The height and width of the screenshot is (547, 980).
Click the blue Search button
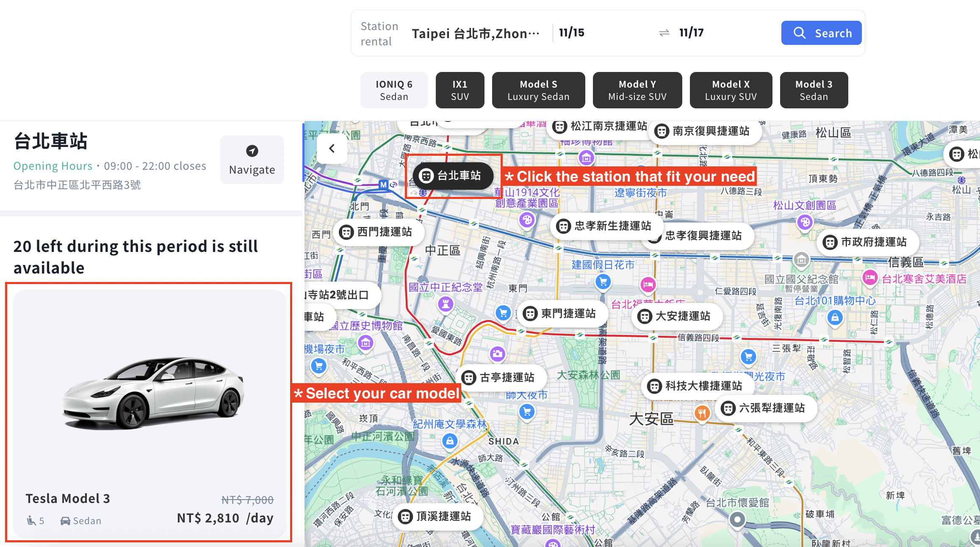[x=821, y=33]
